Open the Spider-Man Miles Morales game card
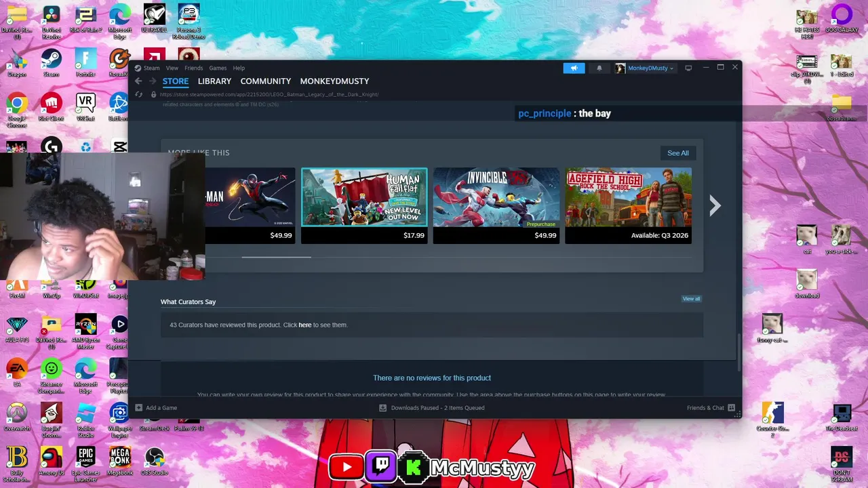The image size is (868, 488). (250, 206)
